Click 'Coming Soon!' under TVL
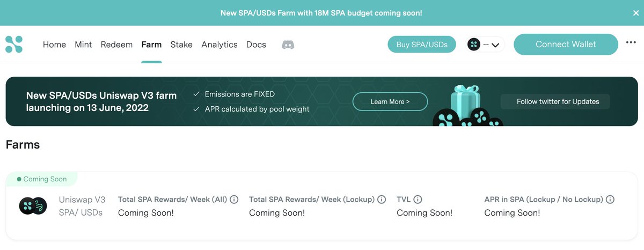The height and width of the screenshot is (250, 644). pos(425,213)
